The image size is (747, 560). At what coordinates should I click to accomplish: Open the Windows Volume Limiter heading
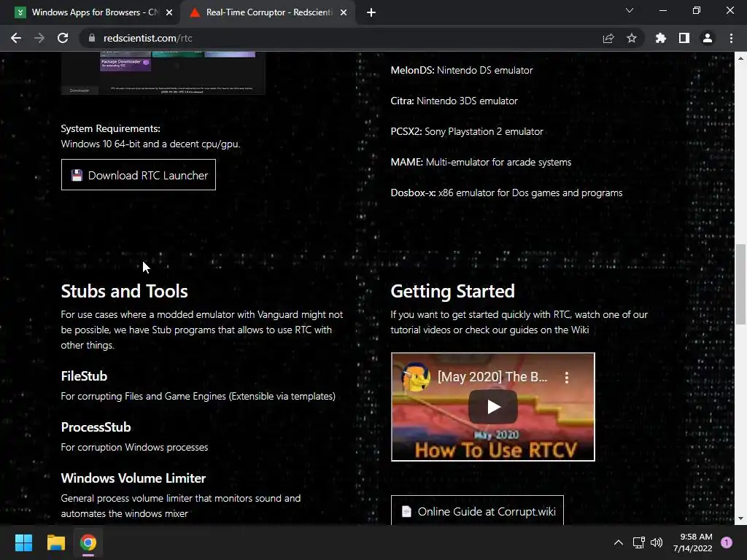(x=133, y=478)
